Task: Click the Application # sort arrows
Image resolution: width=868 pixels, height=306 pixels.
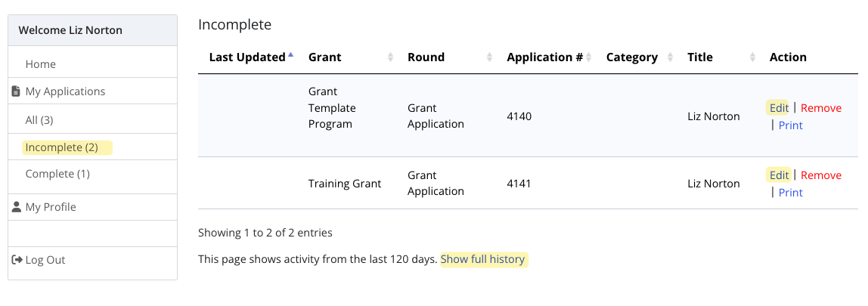Action: (x=589, y=57)
